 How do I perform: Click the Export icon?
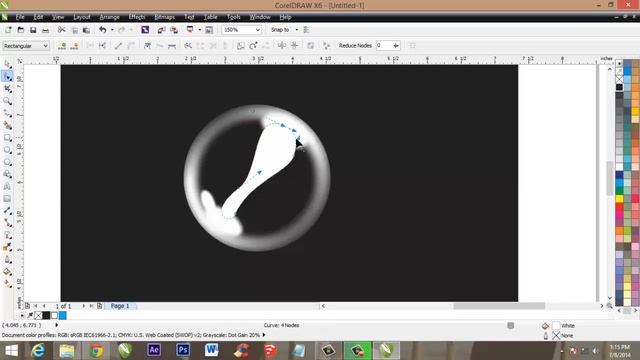click(x=174, y=30)
